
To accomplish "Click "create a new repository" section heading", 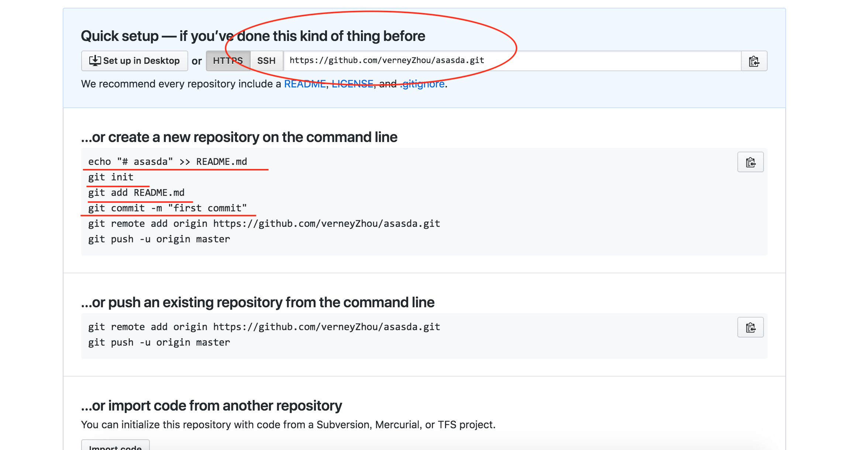I will coord(239,137).
